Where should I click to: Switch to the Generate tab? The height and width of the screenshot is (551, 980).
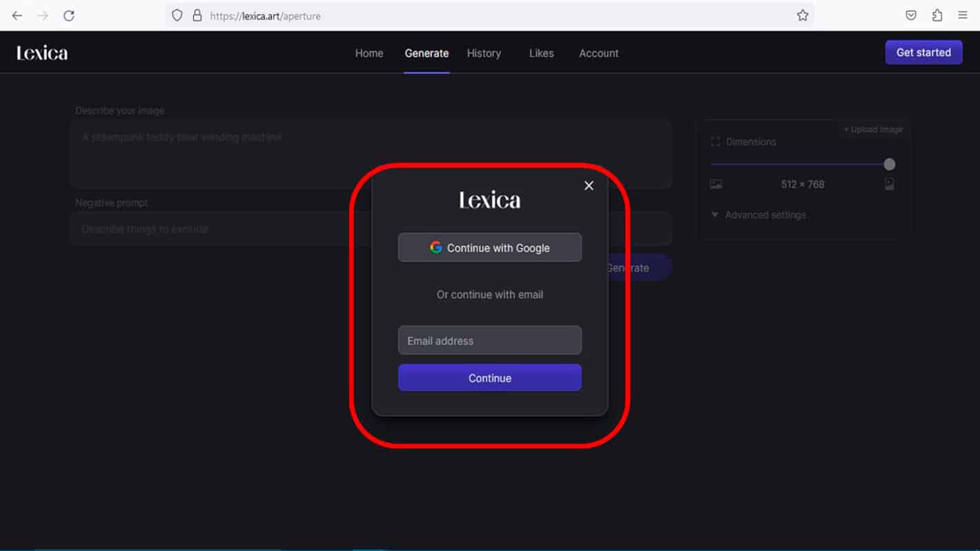point(427,53)
